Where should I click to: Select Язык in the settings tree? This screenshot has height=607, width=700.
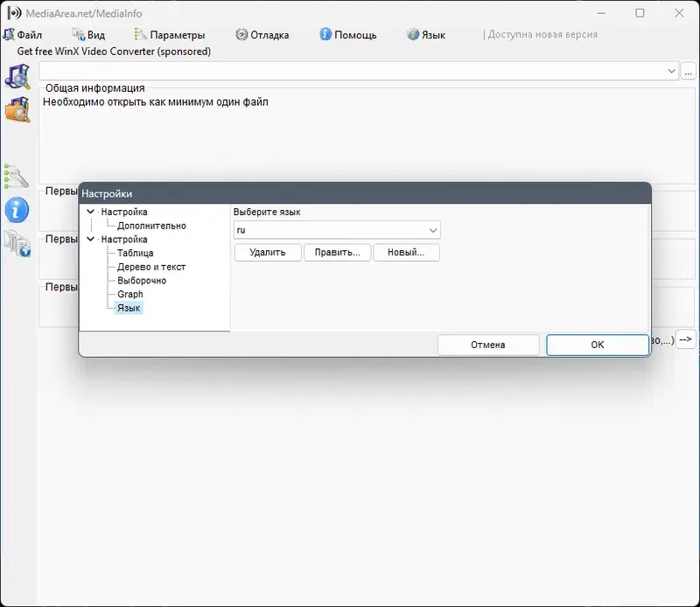coord(129,308)
